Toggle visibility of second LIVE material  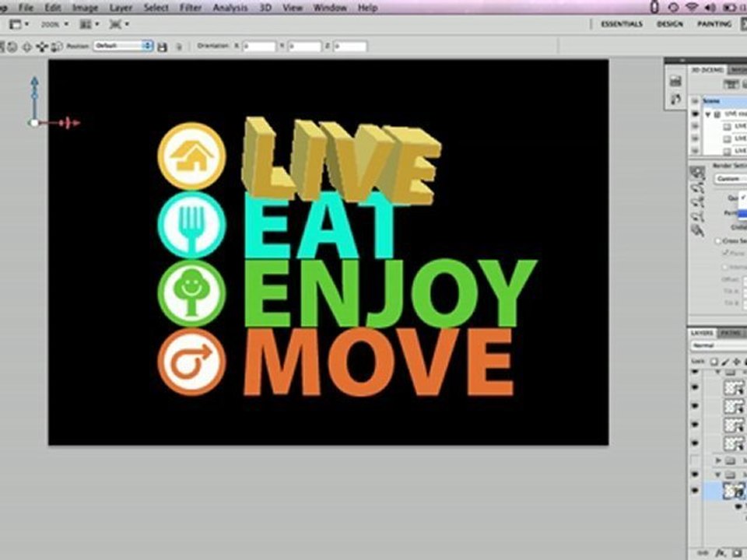coord(695,138)
